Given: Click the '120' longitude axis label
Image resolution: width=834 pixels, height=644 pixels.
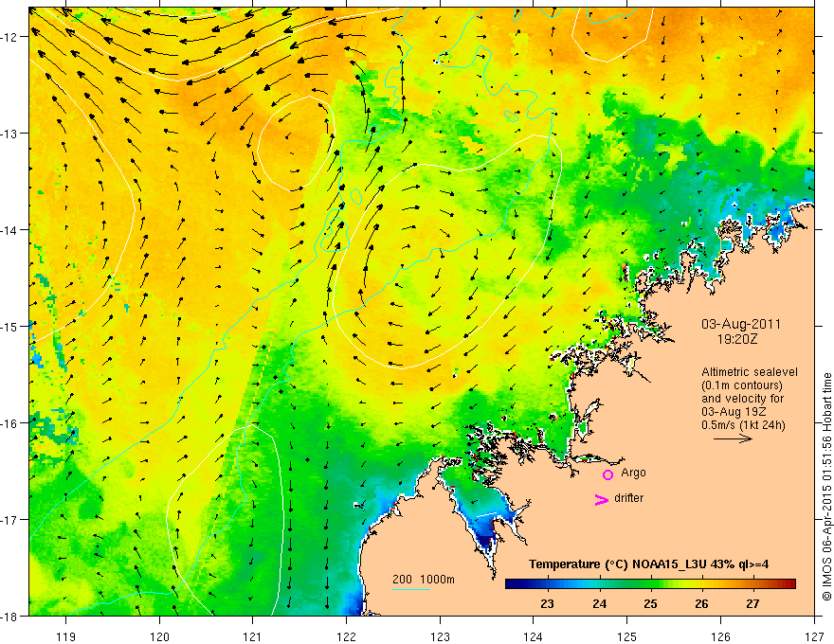Looking at the screenshot, I should tap(159, 636).
